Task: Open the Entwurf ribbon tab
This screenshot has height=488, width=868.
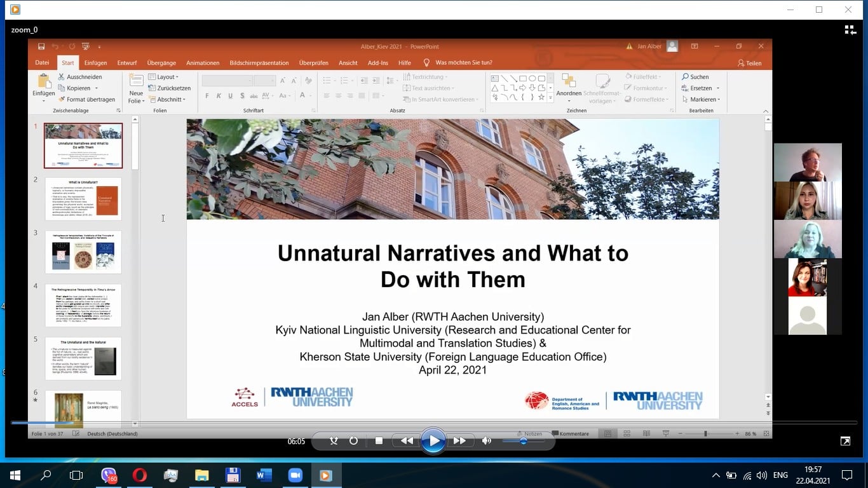Action: tap(127, 63)
